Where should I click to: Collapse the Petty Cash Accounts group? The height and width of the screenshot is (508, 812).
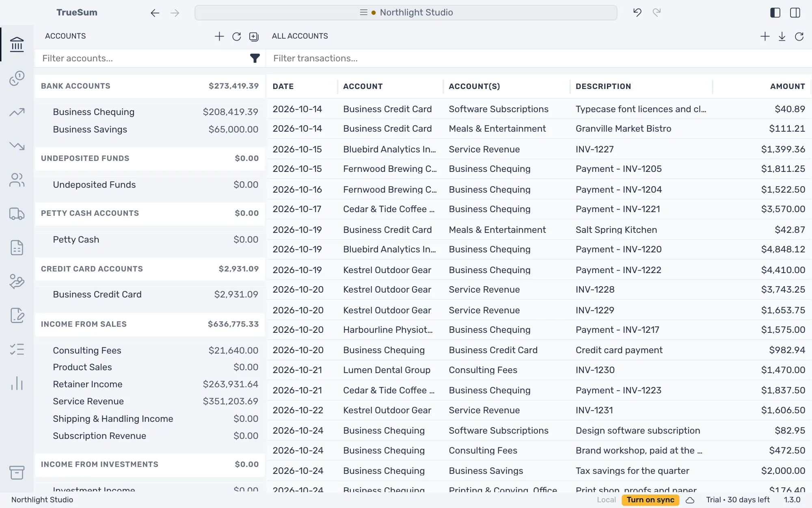(150, 213)
